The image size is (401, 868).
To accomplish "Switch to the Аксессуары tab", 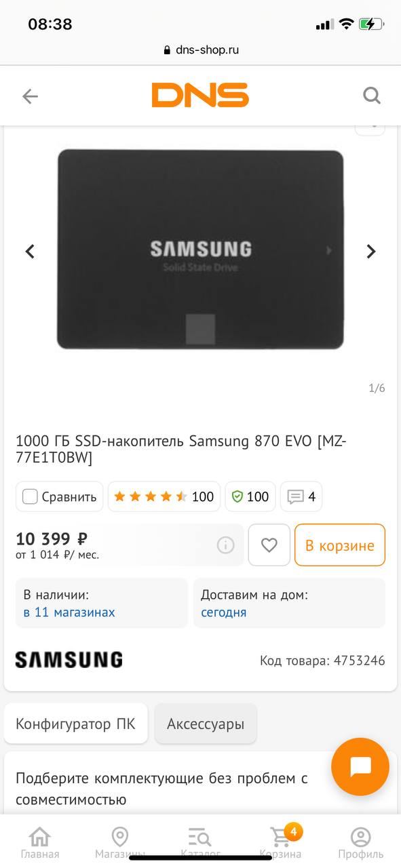I will (x=206, y=724).
